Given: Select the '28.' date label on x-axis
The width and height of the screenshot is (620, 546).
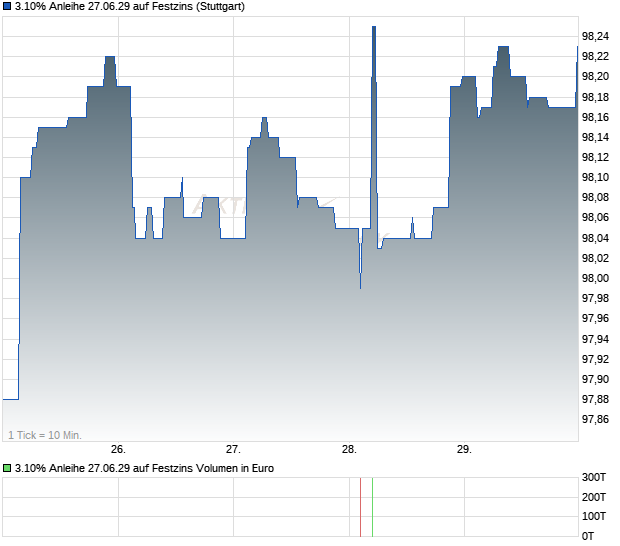Looking at the screenshot, I should click(x=349, y=450).
